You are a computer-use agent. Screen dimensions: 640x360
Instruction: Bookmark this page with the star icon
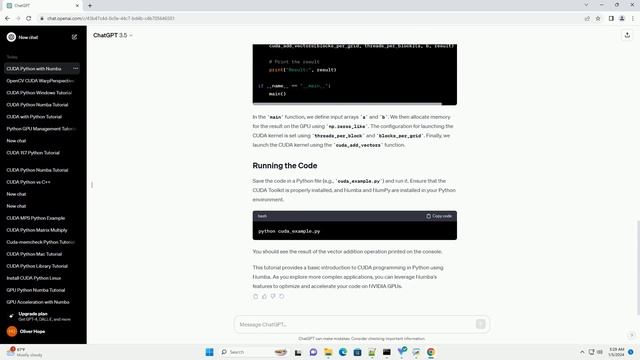pyautogui.click(x=598, y=18)
